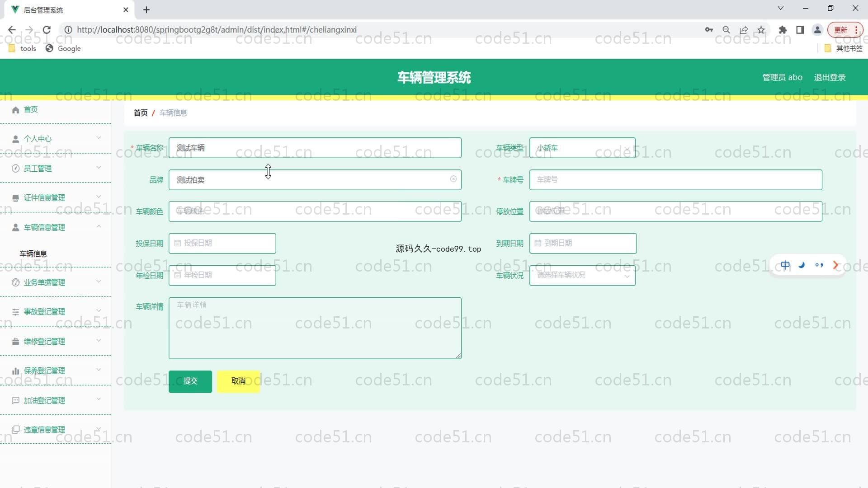This screenshot has height=488, width=868.
Task: Click the 车辆名称 input field
Action: 315,148
